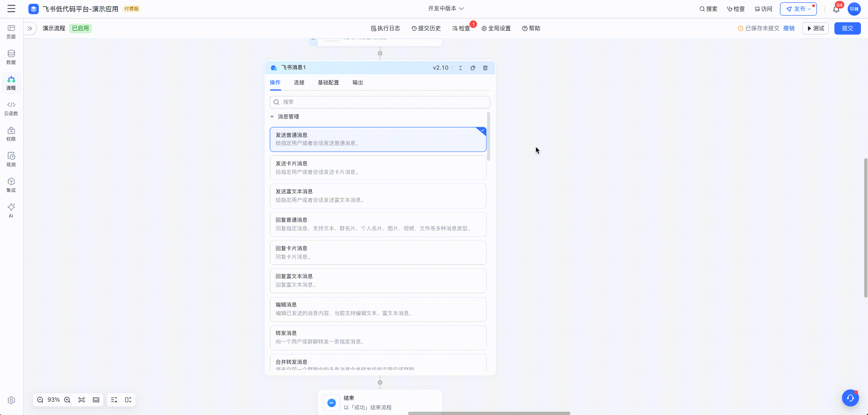Click the 撤销 link
This screenshot has height=415, width=868.
pyautogui.click(x=788, y=28)
